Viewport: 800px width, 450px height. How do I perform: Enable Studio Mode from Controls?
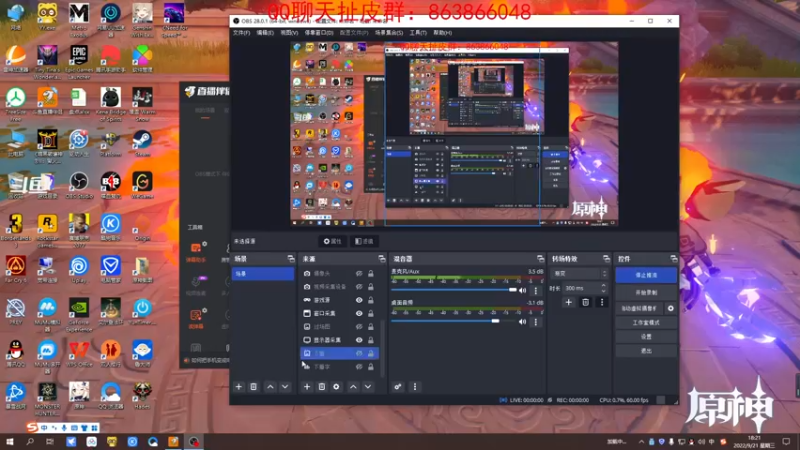pos(646,322)
